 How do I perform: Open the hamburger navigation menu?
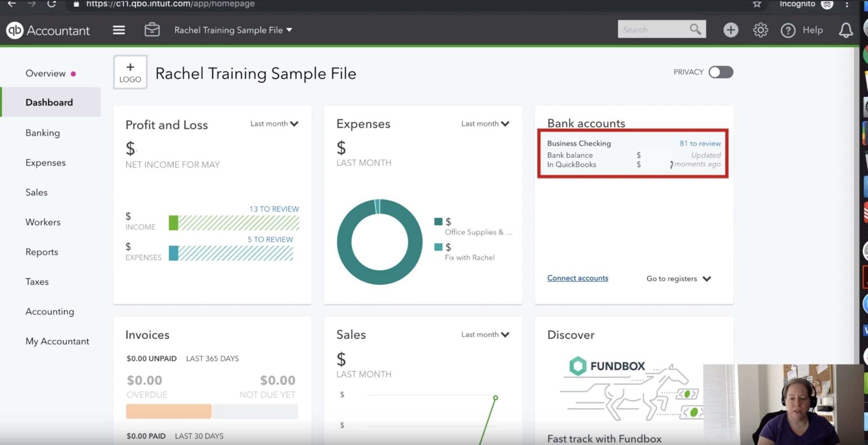pos(119,30)
